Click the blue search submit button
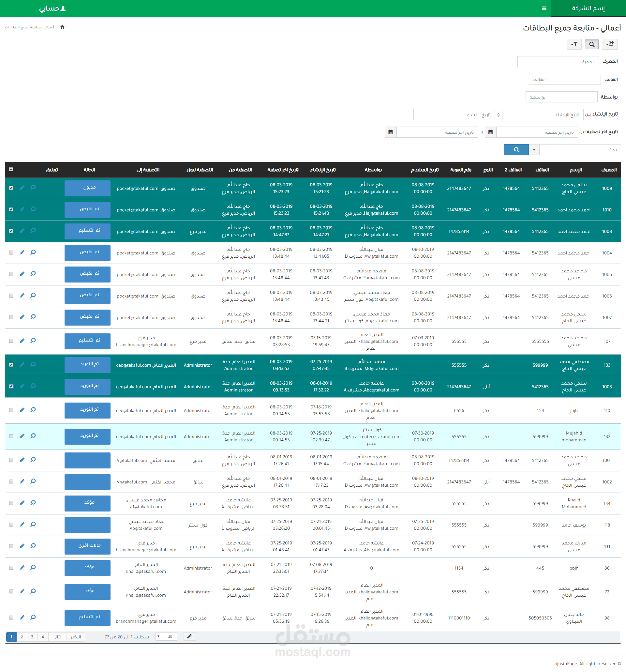Screen dimensions: 626x672 point(516,150)
